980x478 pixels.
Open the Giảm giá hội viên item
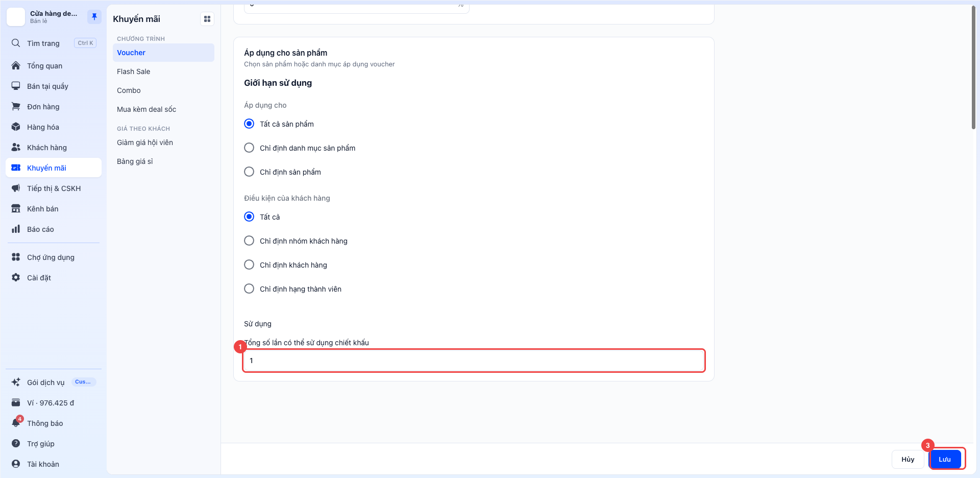163,142
